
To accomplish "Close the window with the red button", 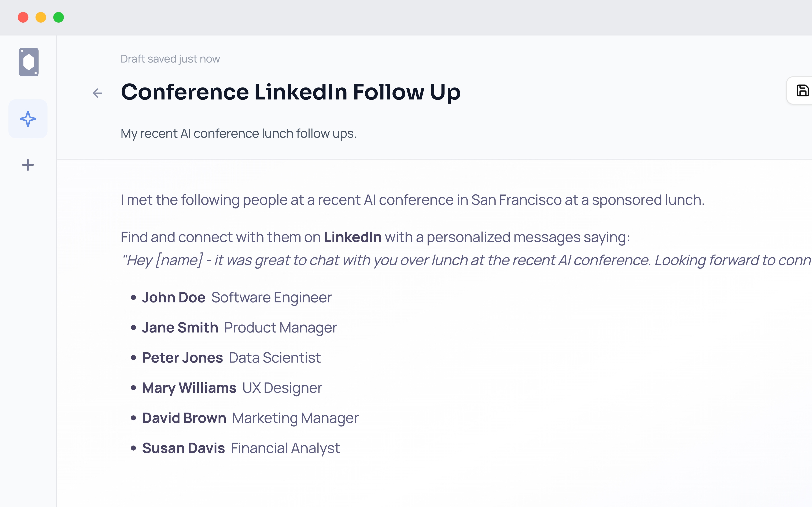I will (23, 18).
